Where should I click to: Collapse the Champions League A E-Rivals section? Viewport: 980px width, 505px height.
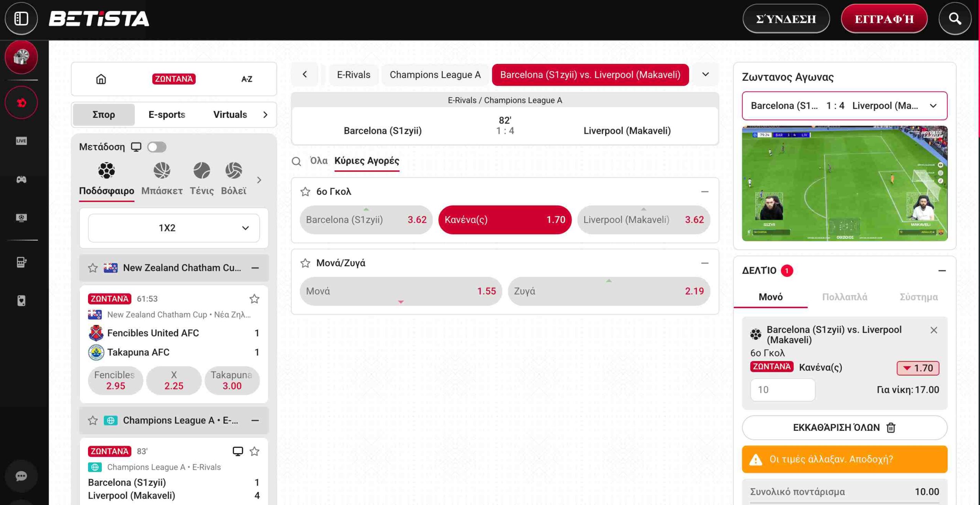click(255, 420)
